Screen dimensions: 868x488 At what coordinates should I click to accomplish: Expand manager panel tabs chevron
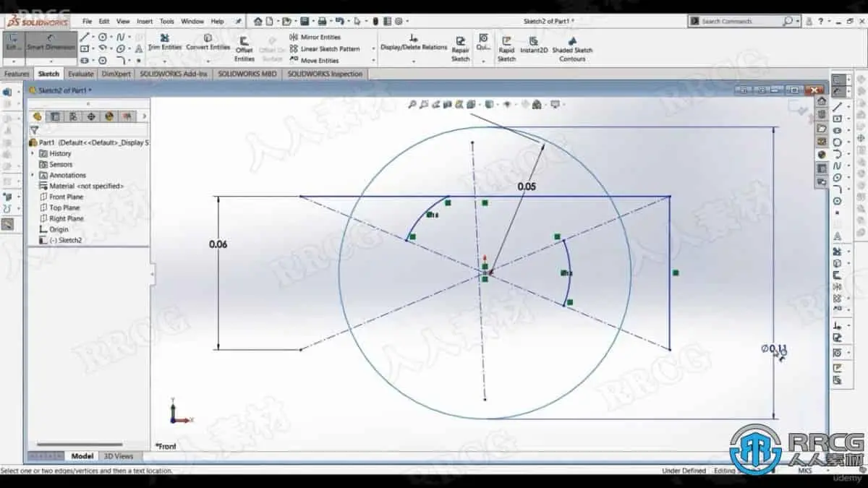click(x=144, y=116)
